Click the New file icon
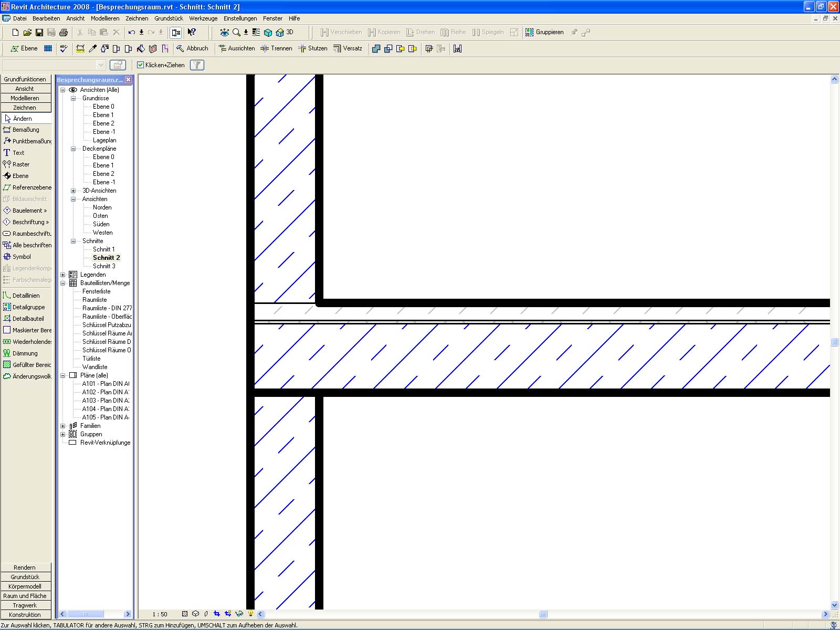This screenshot has width=840, height=630. tap(15, 33)
